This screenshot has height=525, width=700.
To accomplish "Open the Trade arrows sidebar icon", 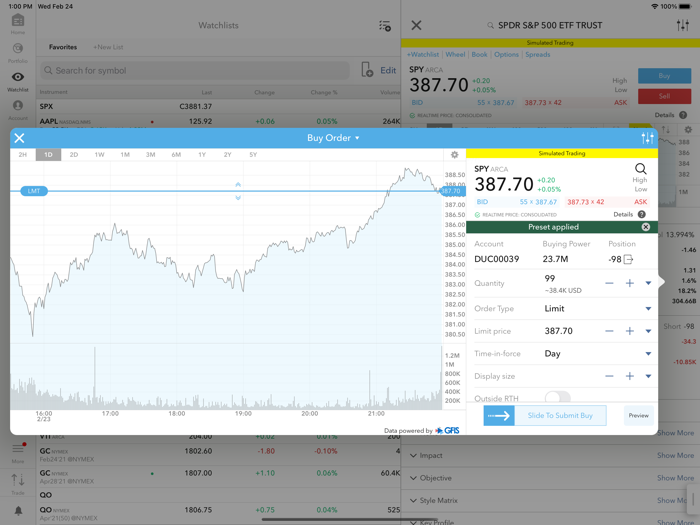I will [x=18, y=483].
